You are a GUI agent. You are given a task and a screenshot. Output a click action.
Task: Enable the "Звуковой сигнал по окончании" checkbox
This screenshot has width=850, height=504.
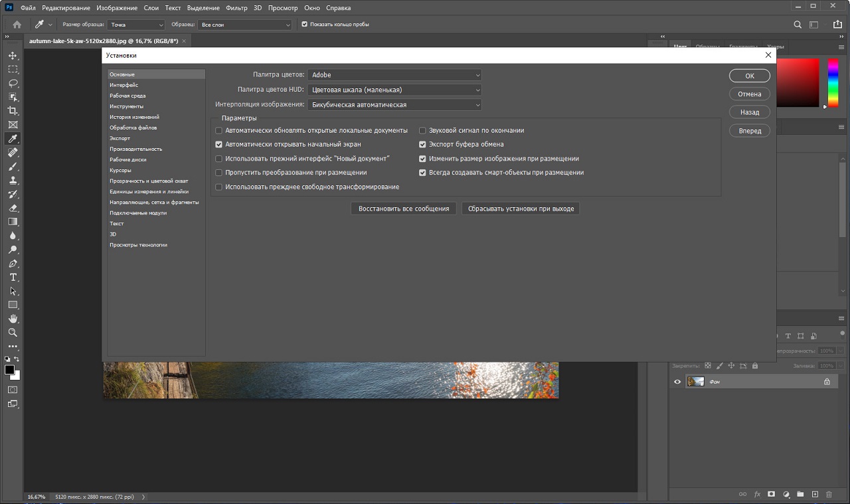(422, 131)
